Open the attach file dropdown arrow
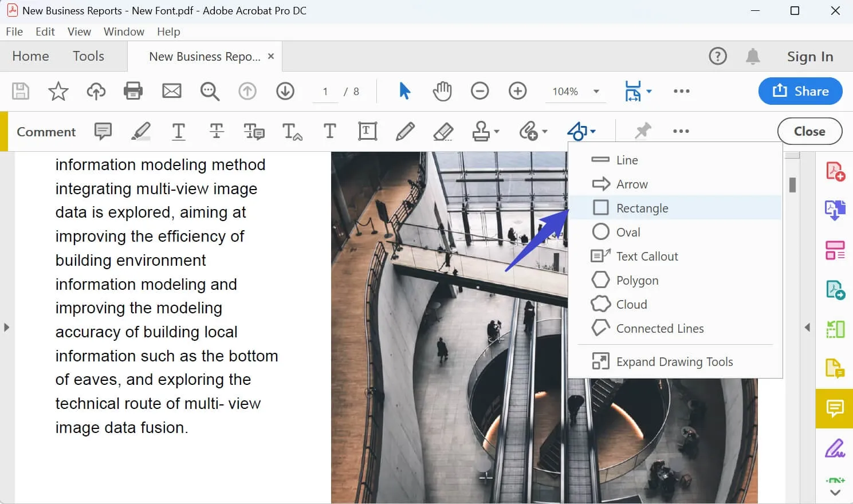 [543, 131]
